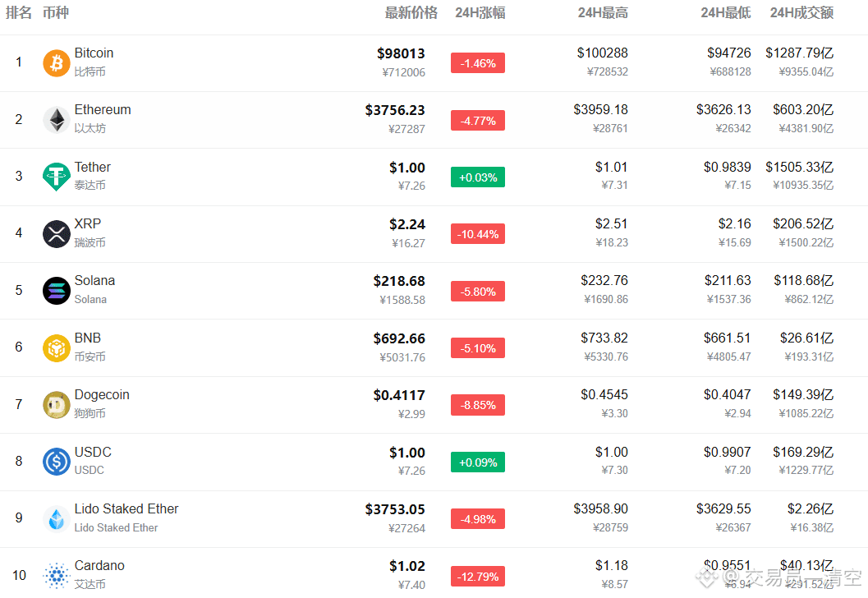Click the Ethereum diamond logo icon
Viewport: 868px width, 598px height.
coord(57,120)
